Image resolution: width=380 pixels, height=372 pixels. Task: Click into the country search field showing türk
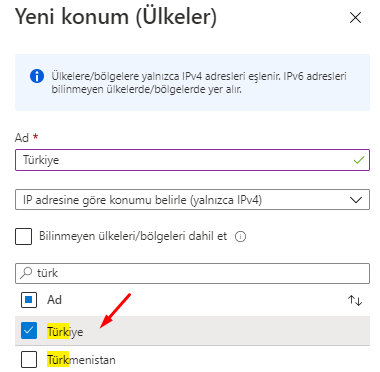[x=192, y=273]
